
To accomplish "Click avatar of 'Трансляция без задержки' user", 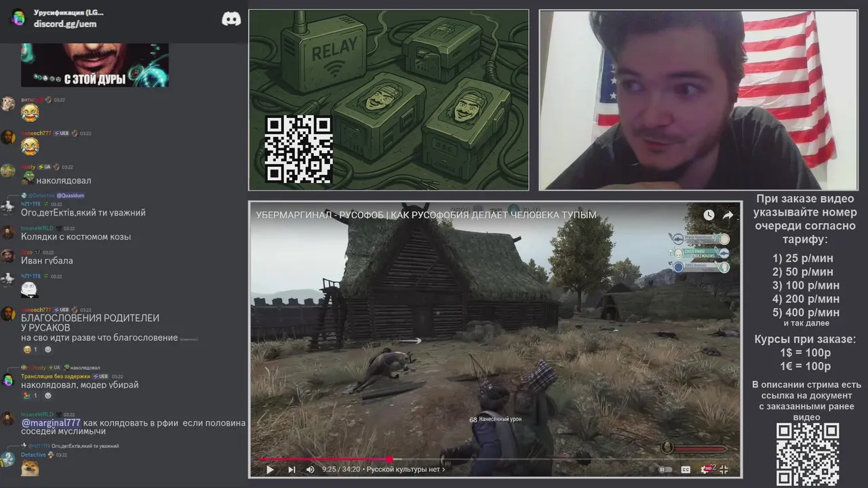I will 8,380.
